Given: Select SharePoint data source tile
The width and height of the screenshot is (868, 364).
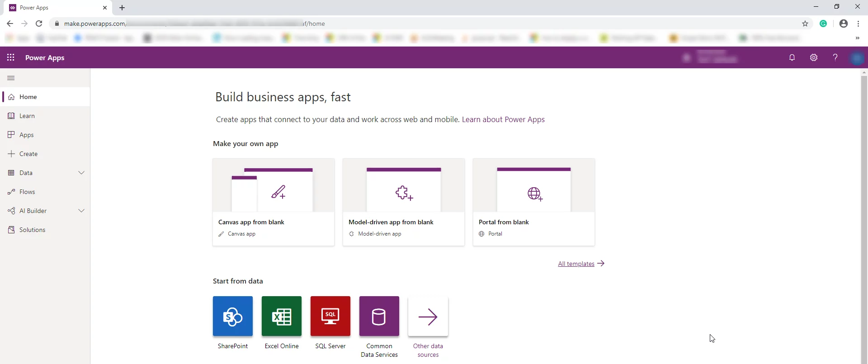Looking at the screenshot, I should pyautogui.click(x=233, y=316).
